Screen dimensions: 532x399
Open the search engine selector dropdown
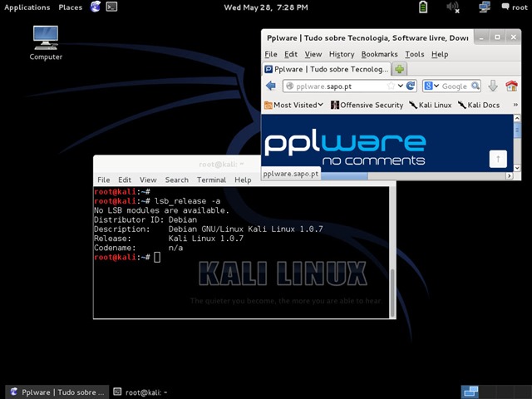pos(432,86)
